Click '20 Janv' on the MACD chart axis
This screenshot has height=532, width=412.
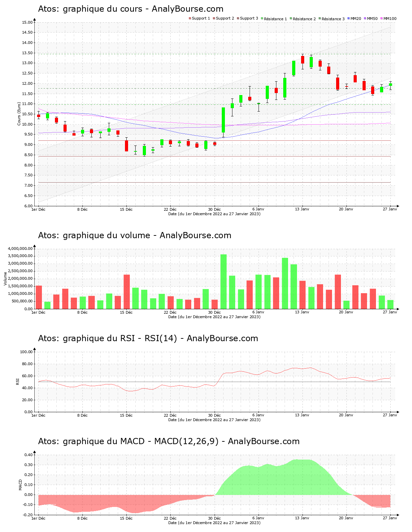(x=346, y=518)
